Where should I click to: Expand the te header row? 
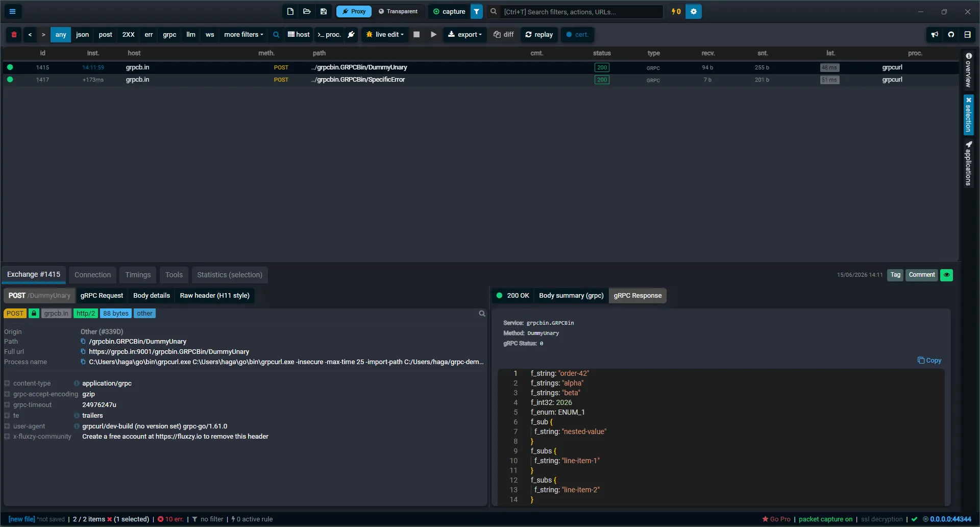(7, 415)
